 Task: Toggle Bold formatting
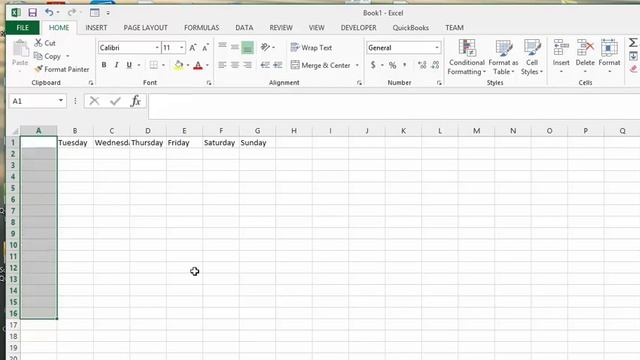point(104,65)
